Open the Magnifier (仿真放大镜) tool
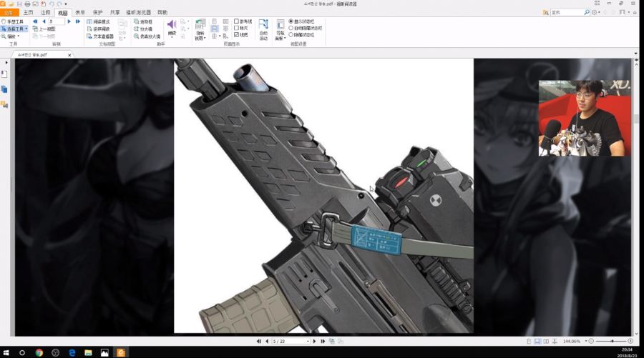The image size is (644, 358). click(x=147, y=36)
